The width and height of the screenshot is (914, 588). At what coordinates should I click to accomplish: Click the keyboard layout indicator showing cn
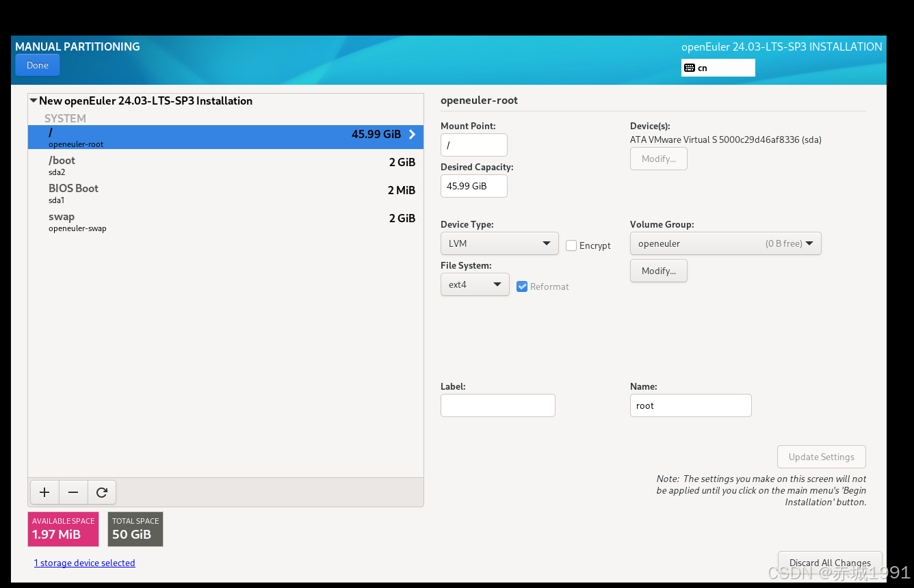[x=717, y=67]
